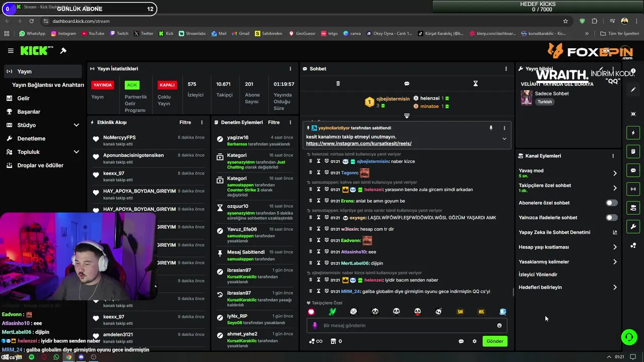Click the screenshot frame icon in right sidebar

coord(633,114)
